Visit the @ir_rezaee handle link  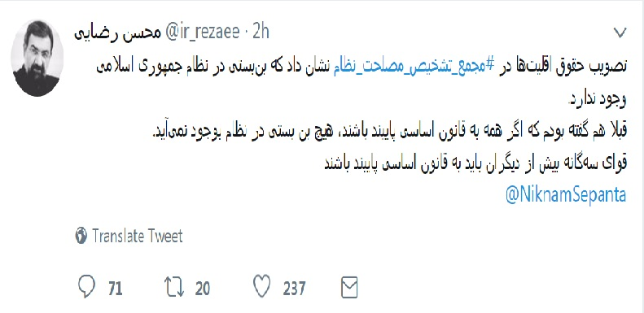pyautogui.click(x=202, y=32)
